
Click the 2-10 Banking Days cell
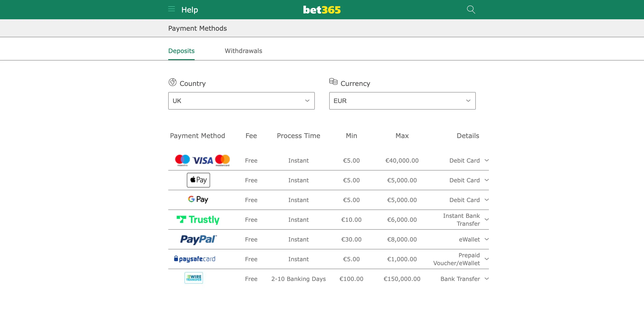point(298,279)
